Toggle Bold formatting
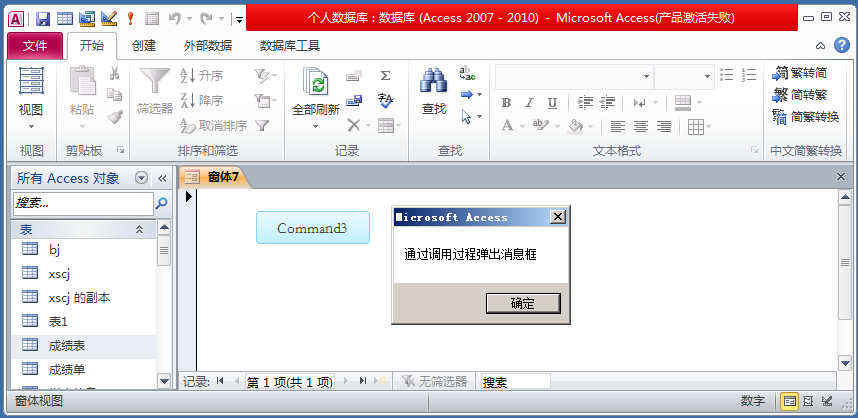 (507, 103)
